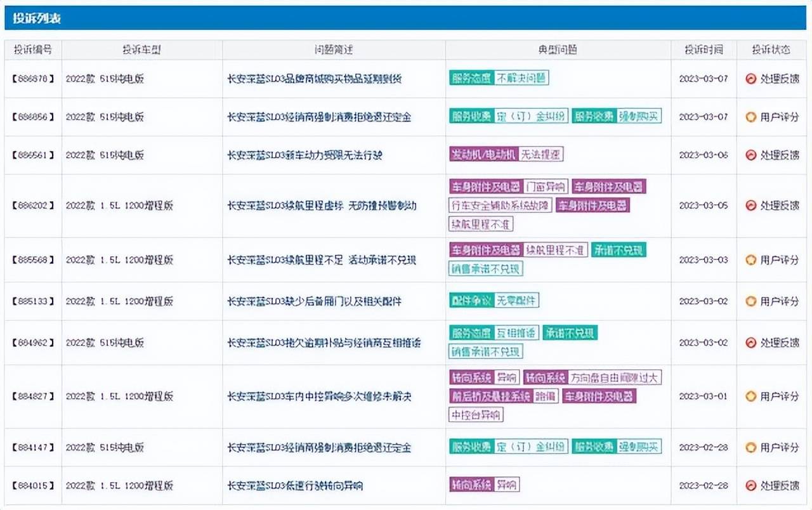Select 定(订)金纠纷 tag in row 884147
The image size is (812, 510).
pyautogui.click(x=530, y=446)
